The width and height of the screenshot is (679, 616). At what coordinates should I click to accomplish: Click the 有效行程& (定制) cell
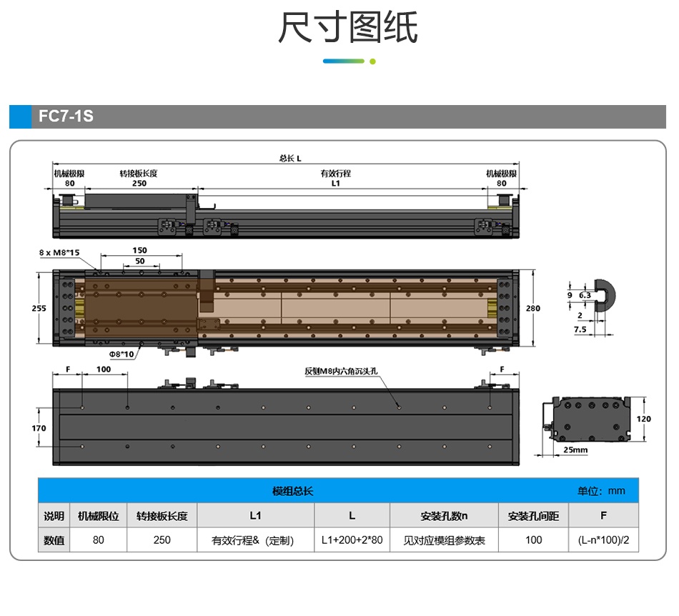pyautogui.click(x=255, y=540)
